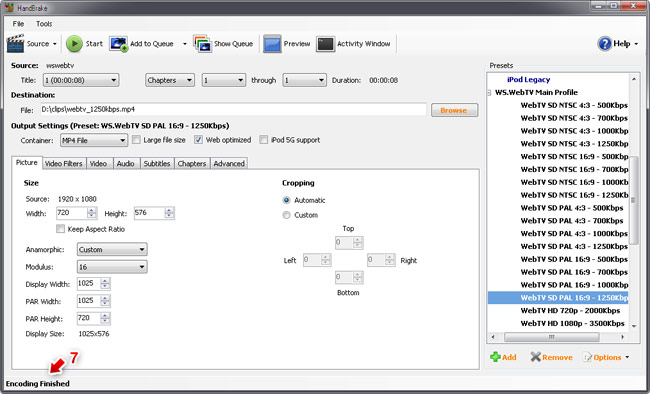650x394 pixels.
Task: Select WebTV SD PAL 4:3 - 1250Kbps preset
Action: click(x=574, y=246)
